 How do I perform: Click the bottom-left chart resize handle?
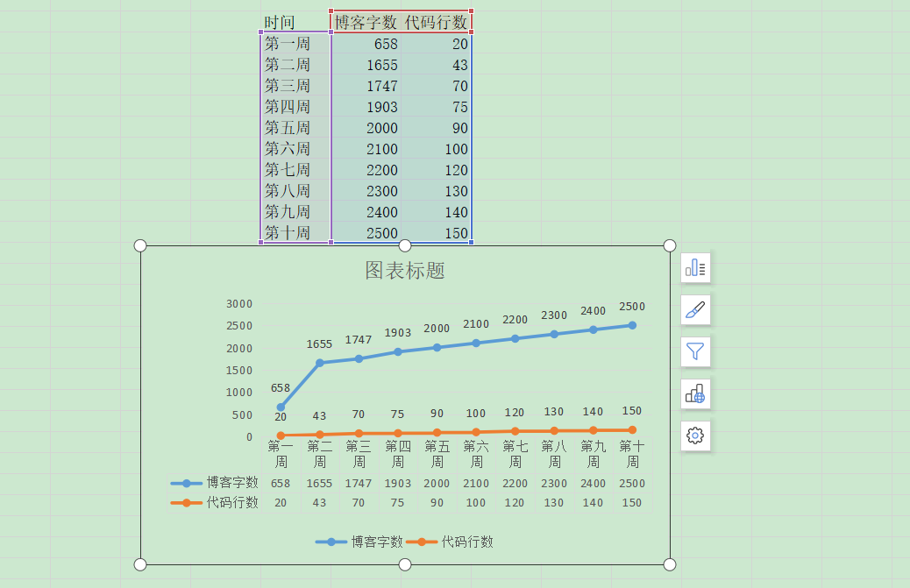pos(140,564)
